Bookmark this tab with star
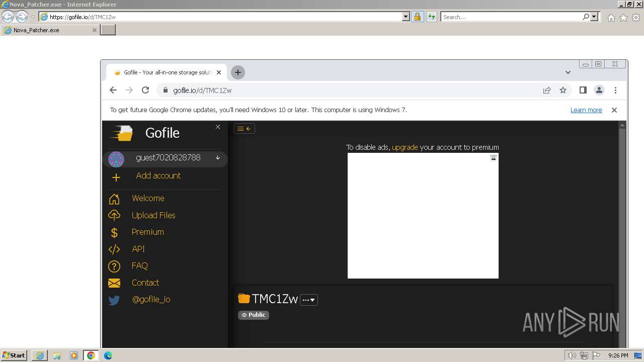Viewport: 644px width, 362px height. click(x=563, y=90)
